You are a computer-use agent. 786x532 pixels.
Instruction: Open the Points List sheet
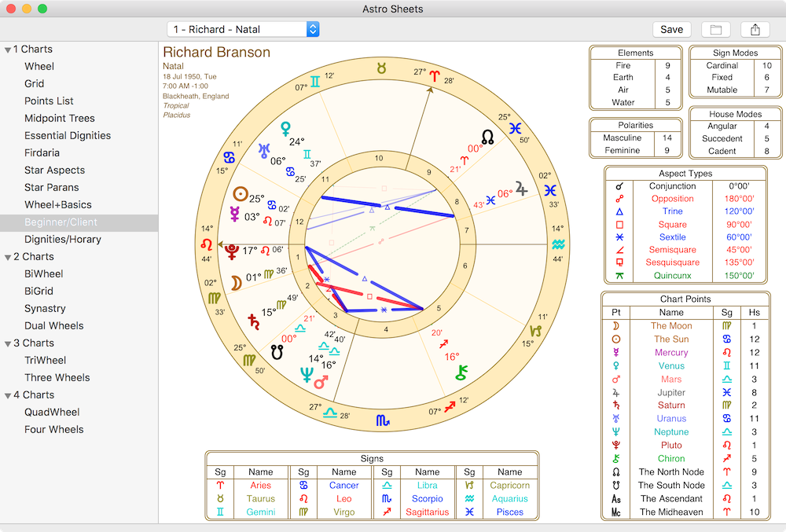pos(49,101)
